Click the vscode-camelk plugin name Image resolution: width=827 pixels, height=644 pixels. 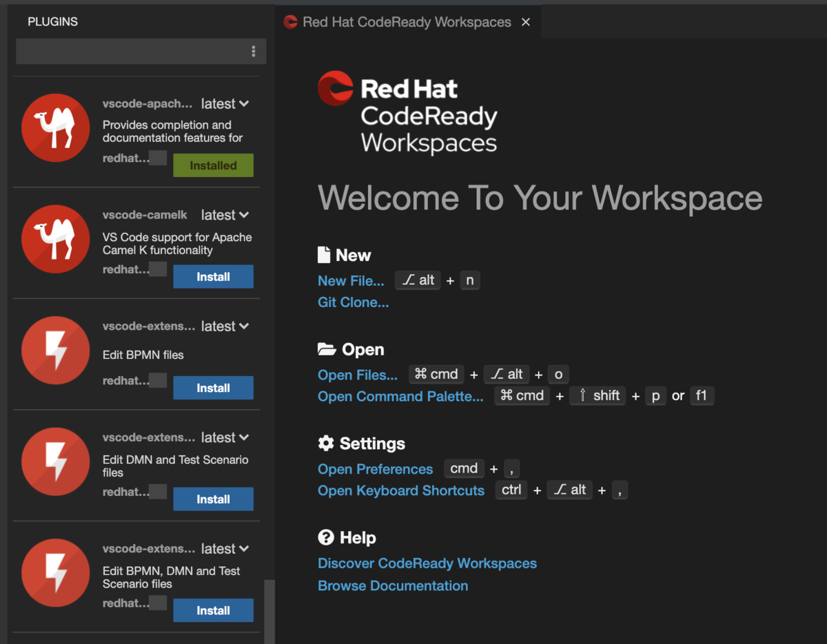coord(145,215)
